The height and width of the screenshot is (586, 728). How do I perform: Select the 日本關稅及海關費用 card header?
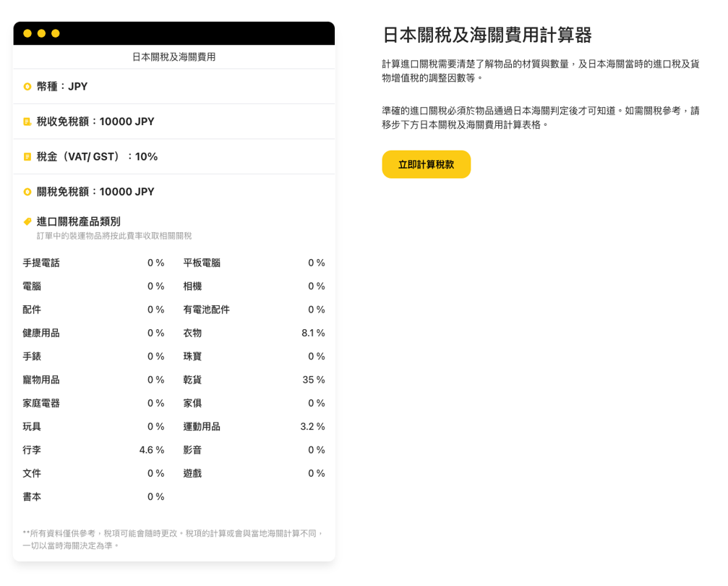pos(174,56)
